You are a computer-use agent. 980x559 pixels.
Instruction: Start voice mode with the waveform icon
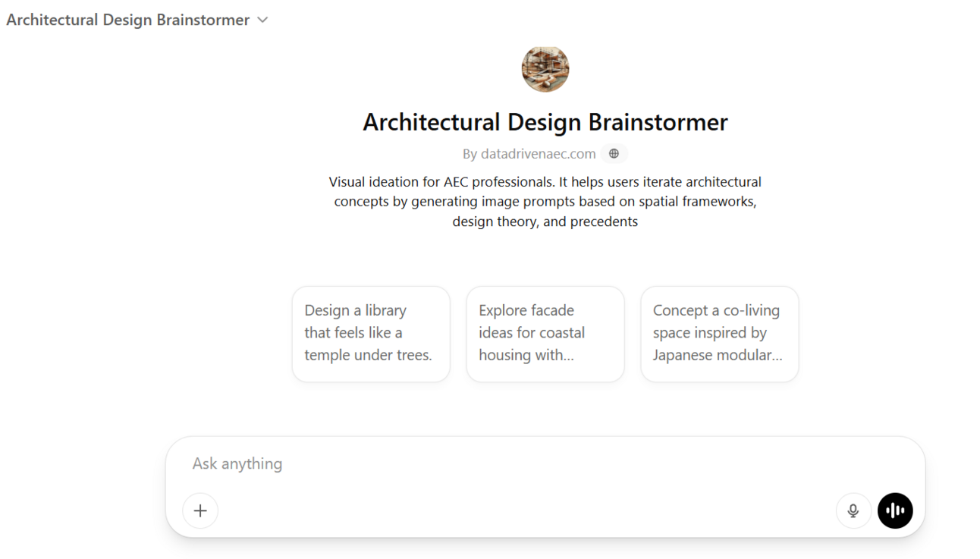(x=895, y=510)
